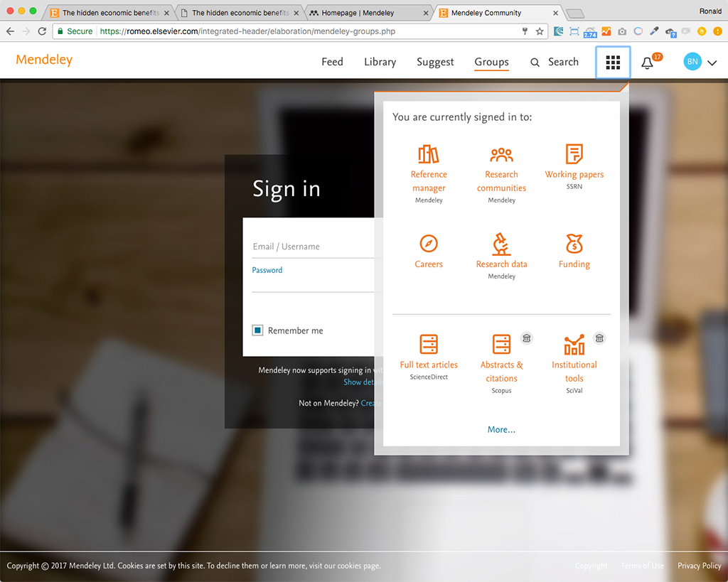Click the browser forward arrow
Screen dimensions: 728x582
(x=26, y=31)
